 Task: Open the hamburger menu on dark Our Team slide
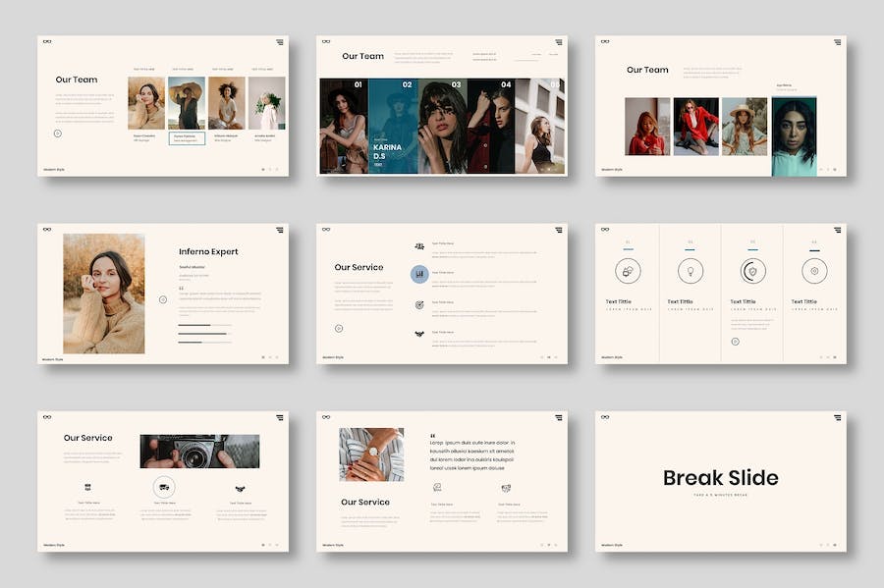(x=559, y=42)
